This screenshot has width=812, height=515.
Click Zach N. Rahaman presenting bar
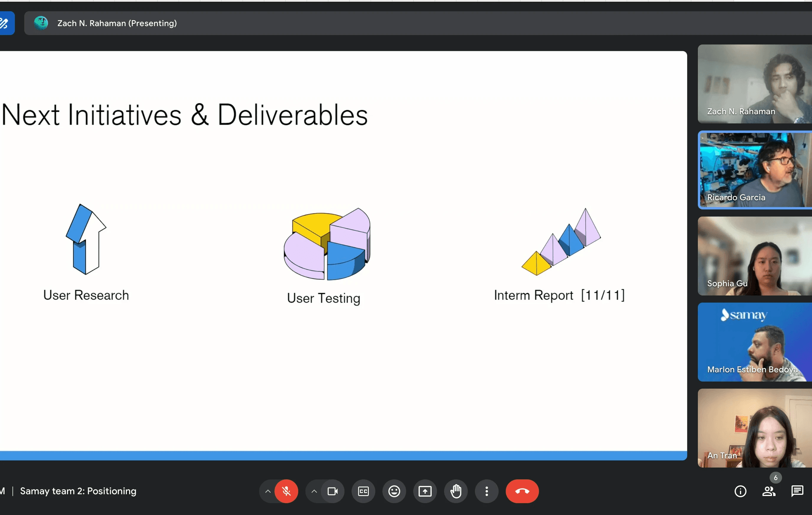(117, 23)
